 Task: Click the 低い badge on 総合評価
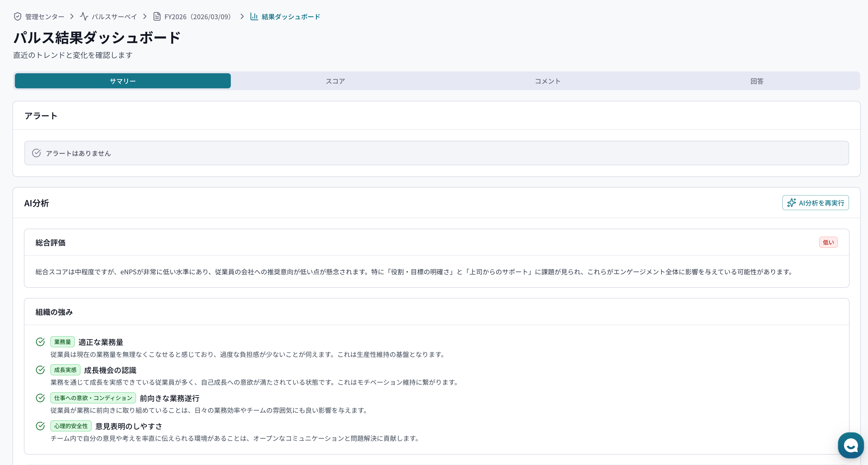(828, 242)
